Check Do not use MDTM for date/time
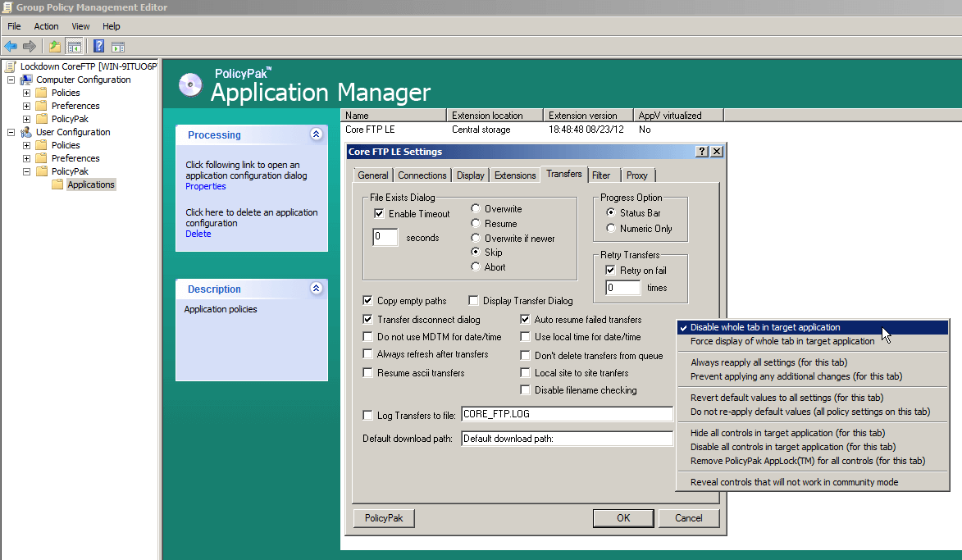This screenshot has width=962, height=560. [367, 336]
